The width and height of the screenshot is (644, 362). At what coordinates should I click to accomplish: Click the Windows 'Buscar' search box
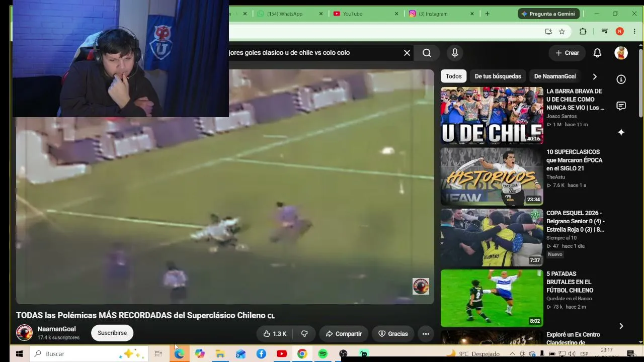point(89,354)
